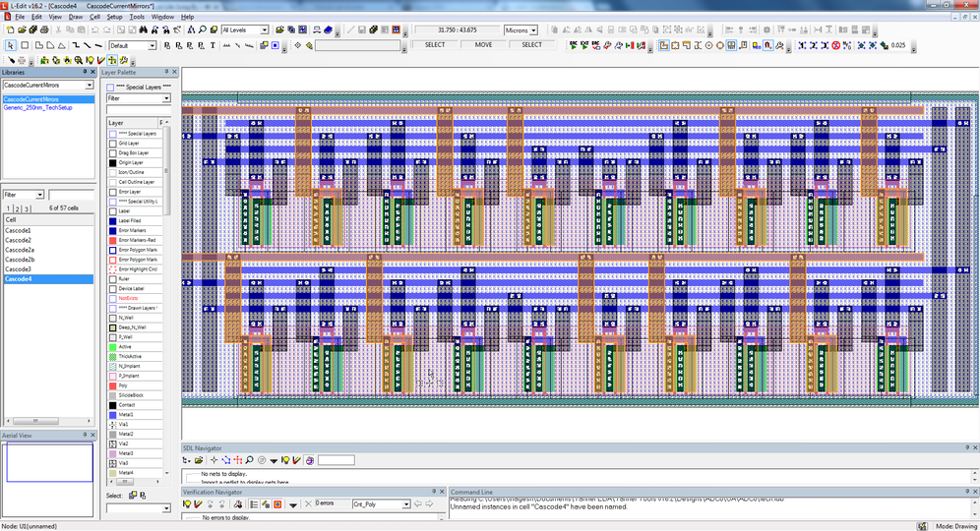Click the Run DRC green arrow icon
Viewport: 980px width, 531px height.
pos(574,45)
